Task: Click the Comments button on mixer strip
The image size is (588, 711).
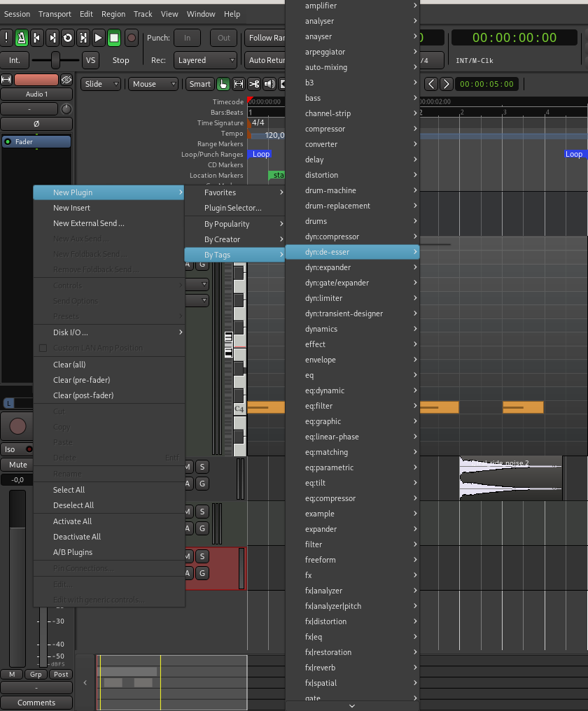Action: (36, 703)
